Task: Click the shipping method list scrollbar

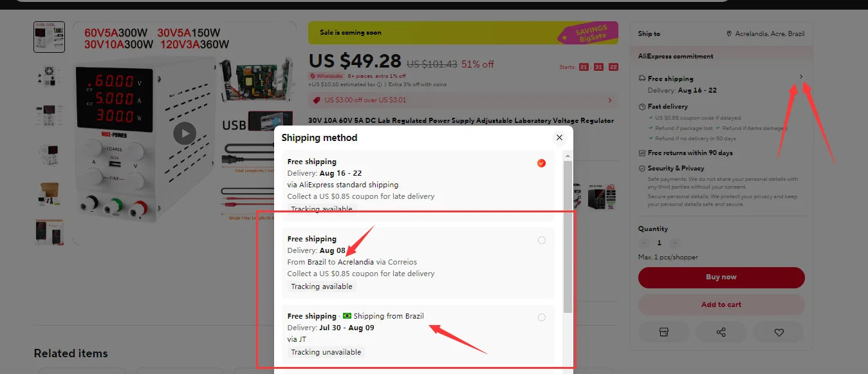Action: coord(567,236)
